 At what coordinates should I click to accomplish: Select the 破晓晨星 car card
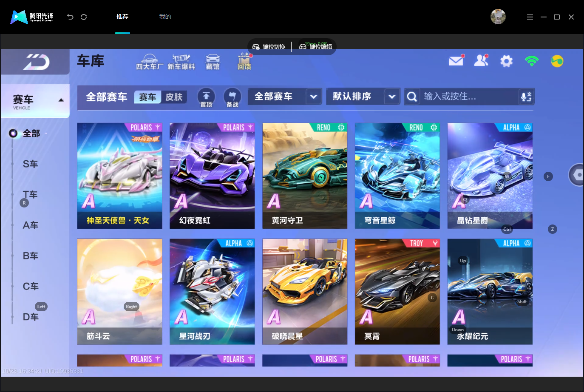[305, 292]
